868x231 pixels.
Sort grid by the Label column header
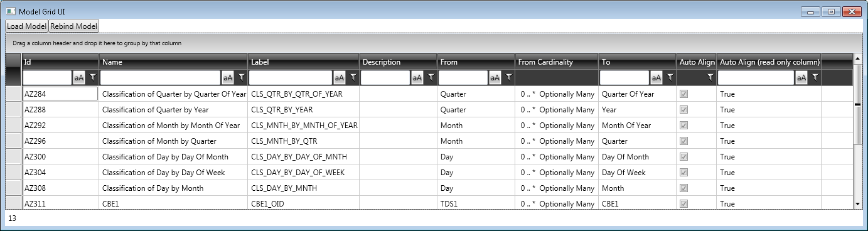coord(304,62)
